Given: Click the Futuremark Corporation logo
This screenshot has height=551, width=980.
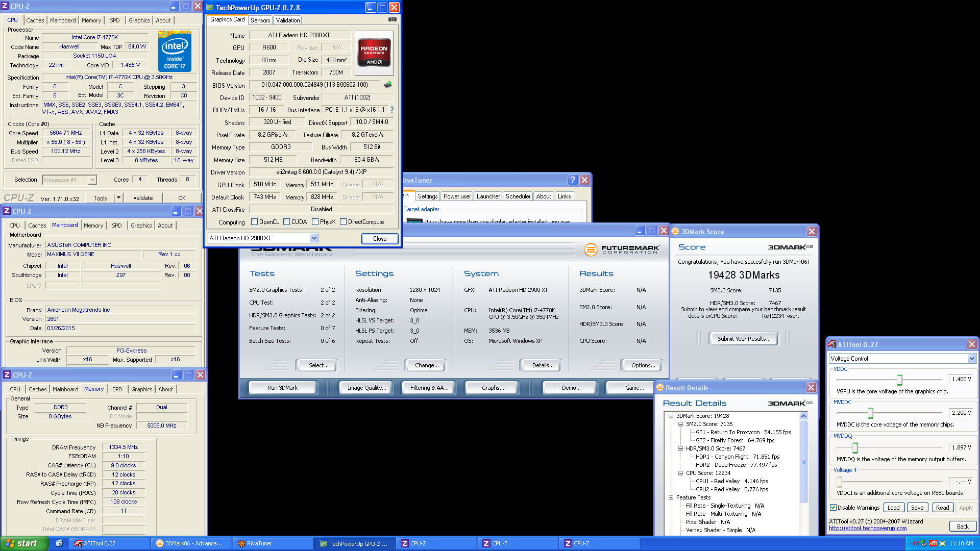Looking at the screenshot, I should coord(622,249).
